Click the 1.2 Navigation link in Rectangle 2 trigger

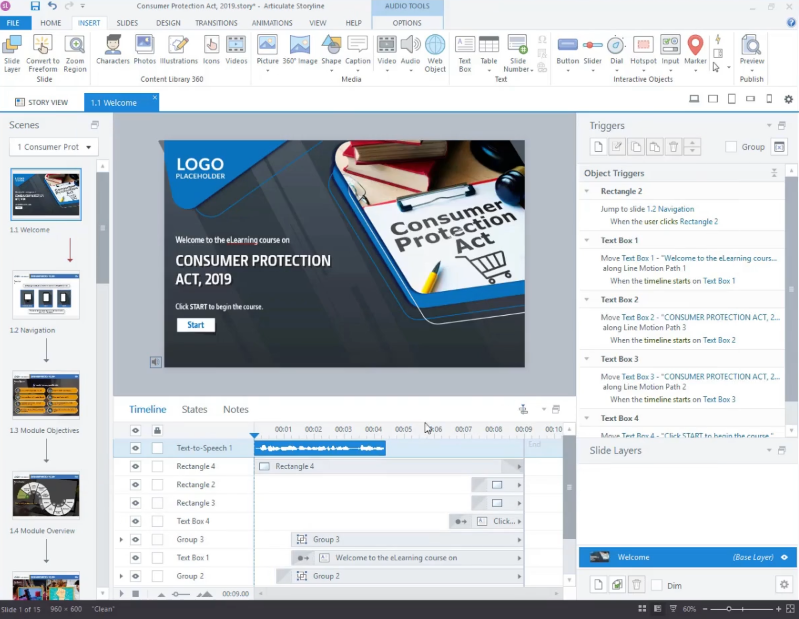(x=670, y=209)
